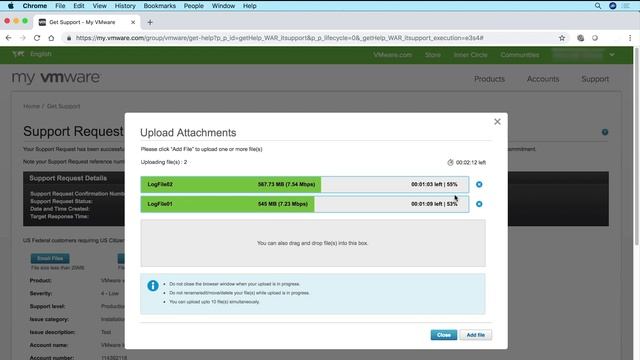The height and width of the screenshot is (360, 640).
Task: Click the blue status icon in menu bar
Action: [613, 6]
